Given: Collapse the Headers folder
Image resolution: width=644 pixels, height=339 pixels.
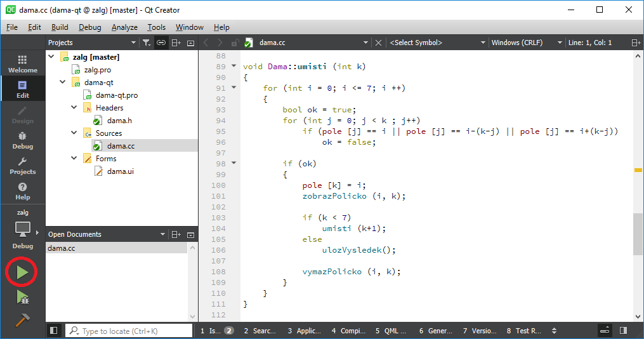Looking at the screenshot, I should (74, 108).
